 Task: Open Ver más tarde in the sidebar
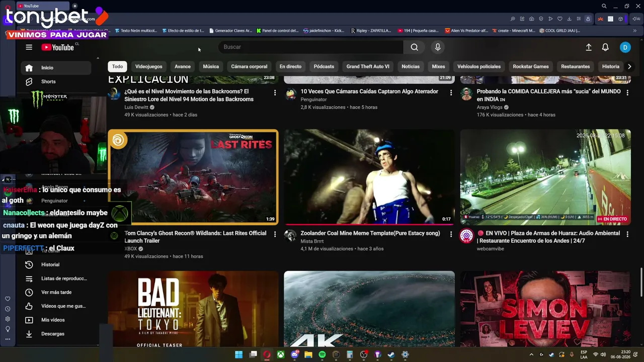coord(56,292)
